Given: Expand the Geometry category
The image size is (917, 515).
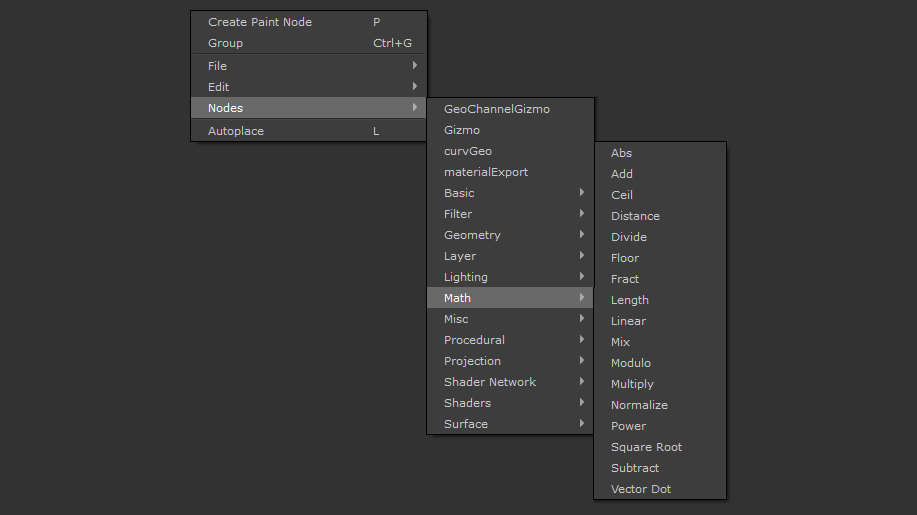Looking at the screenshot, I should (x=472, y=235).
